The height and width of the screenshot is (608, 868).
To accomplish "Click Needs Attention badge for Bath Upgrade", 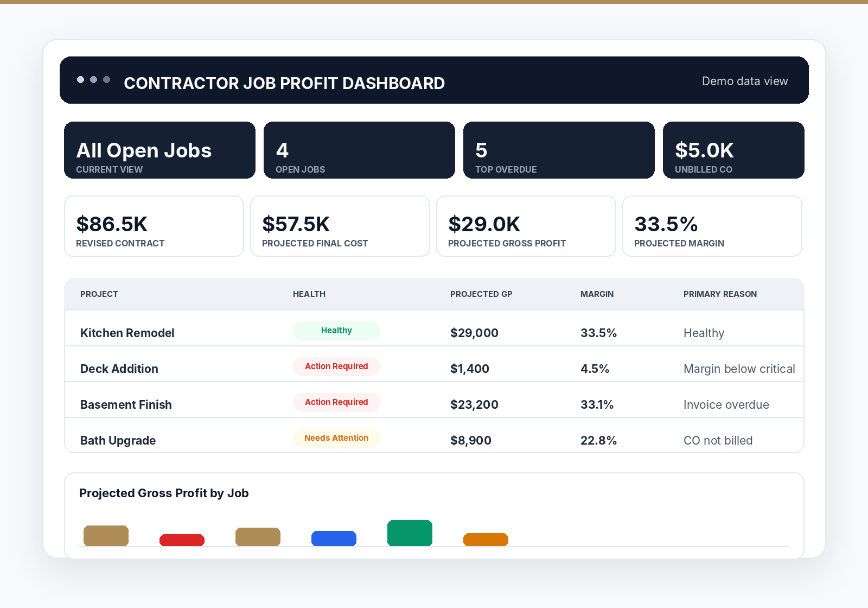I will pyautogui.click(x=336, y=438).
